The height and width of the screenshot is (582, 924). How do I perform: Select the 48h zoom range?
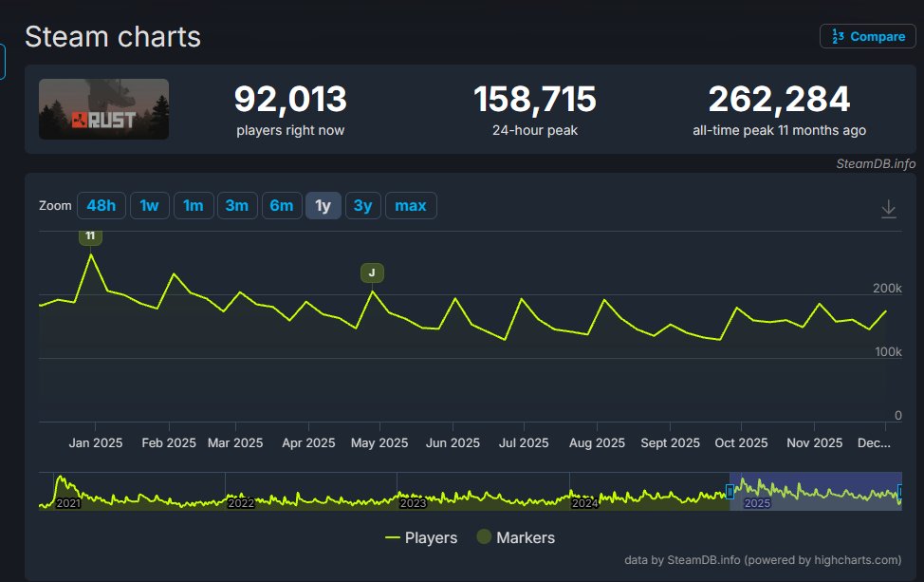pos(102,206)
